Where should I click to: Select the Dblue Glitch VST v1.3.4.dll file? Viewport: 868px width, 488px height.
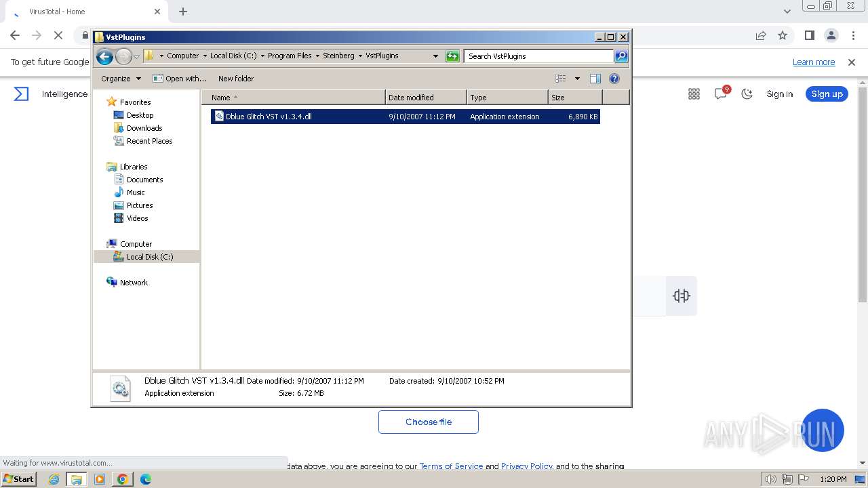click(406, 117)
